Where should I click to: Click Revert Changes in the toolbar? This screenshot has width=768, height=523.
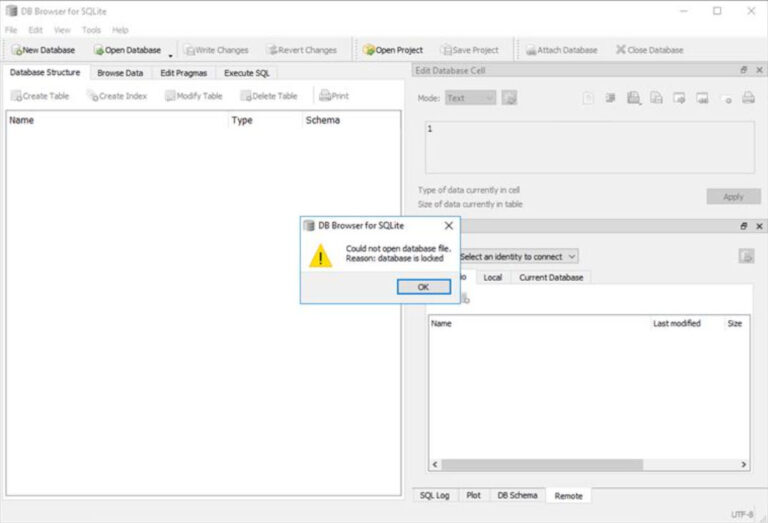[302, 50]
